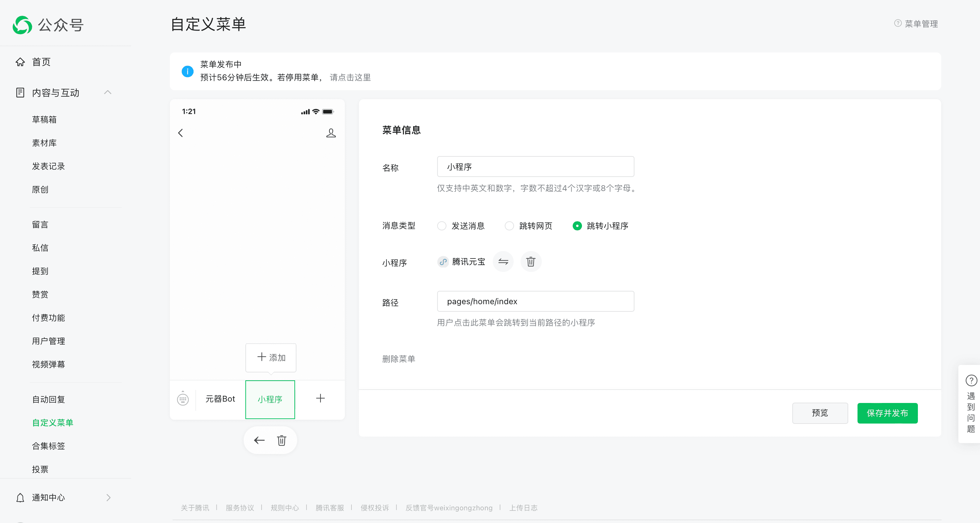
Task: Click the help icon next to 菜单管理
Action: [898, 23]
